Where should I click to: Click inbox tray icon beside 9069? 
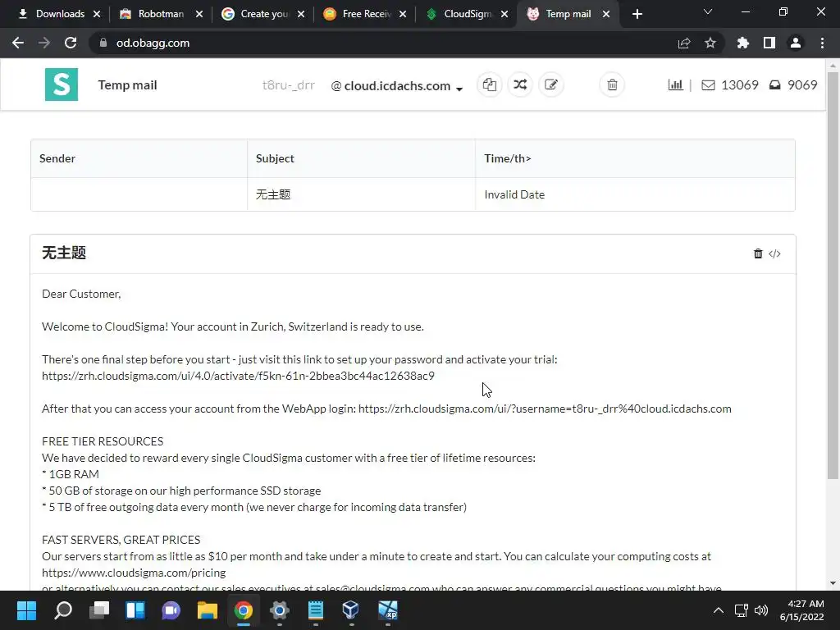(774, 85)
